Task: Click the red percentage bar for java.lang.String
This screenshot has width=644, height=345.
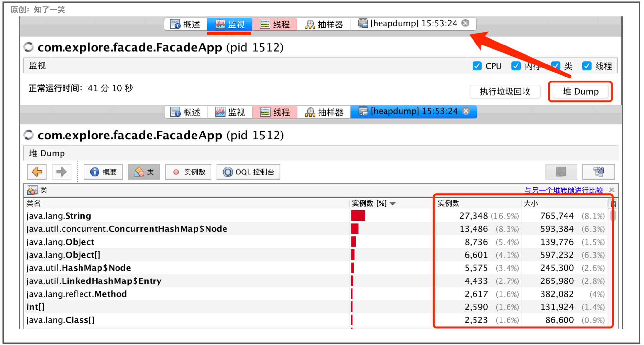Action: pyautogui.click(x=358, y=216)
